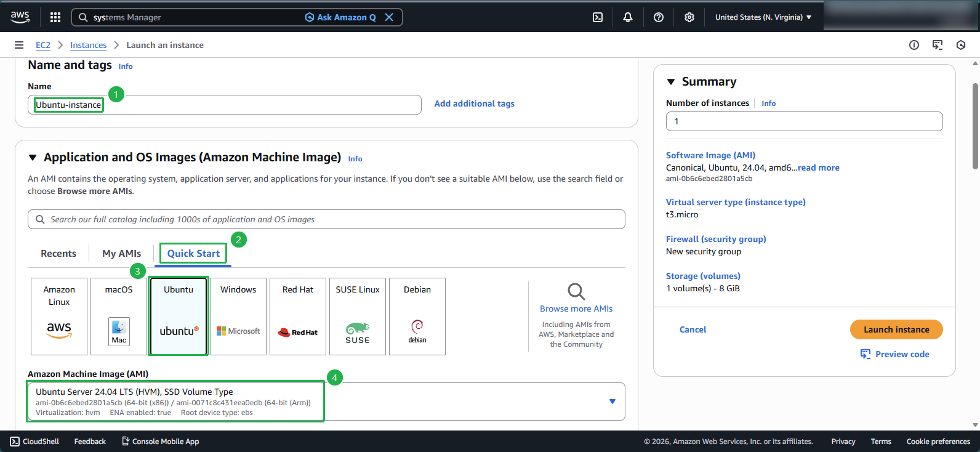This screenshot has width=980, height=452.
Task: Open the Privacy footer link
Action: (843, 442)
